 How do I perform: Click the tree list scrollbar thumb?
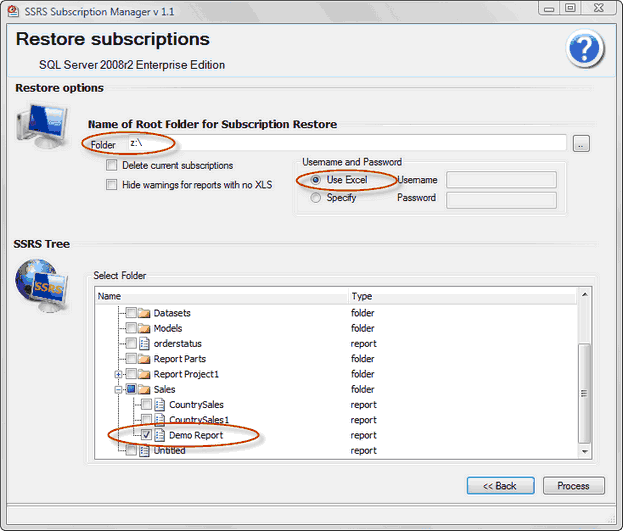tap(584, 393)
